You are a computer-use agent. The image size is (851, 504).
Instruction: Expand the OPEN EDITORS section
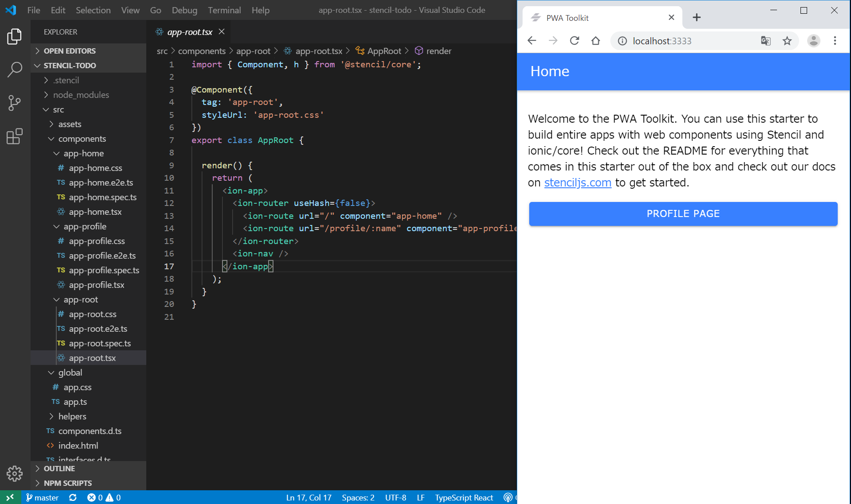(x=89, y=50)
